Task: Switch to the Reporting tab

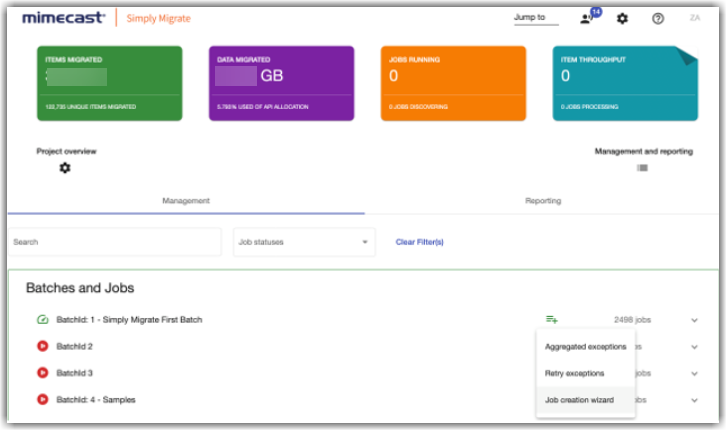Action: (543, 201)
